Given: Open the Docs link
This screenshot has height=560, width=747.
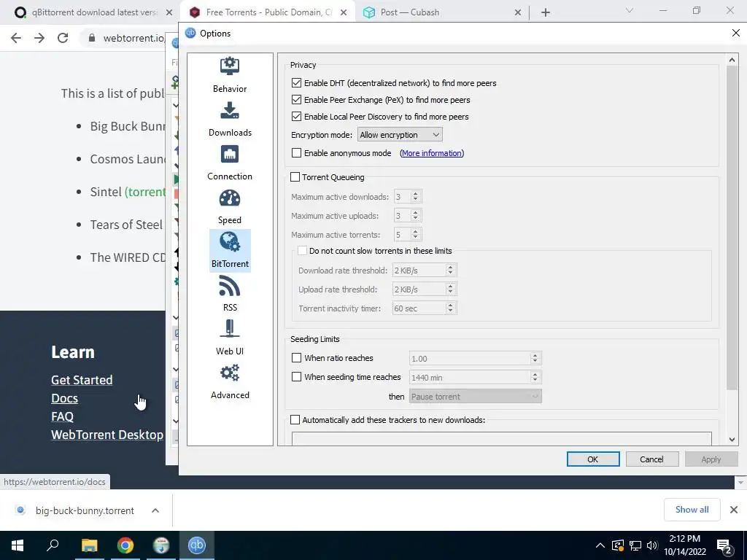Looking at the screenshot, I should [64, 398].
